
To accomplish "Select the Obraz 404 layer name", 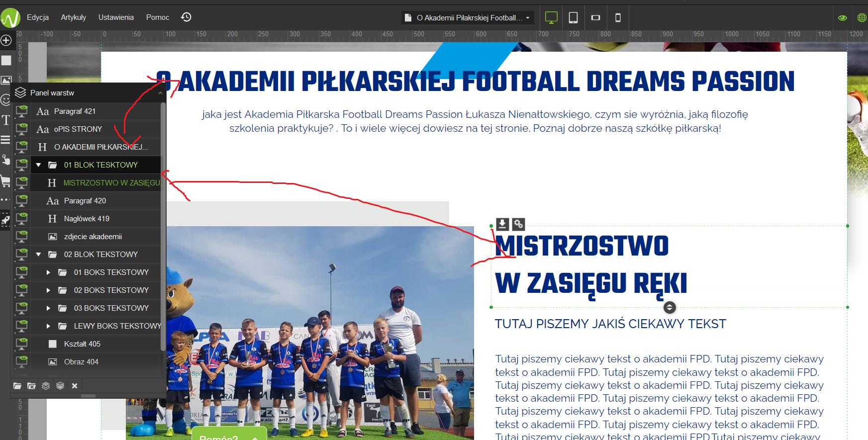I will (81, 362).
